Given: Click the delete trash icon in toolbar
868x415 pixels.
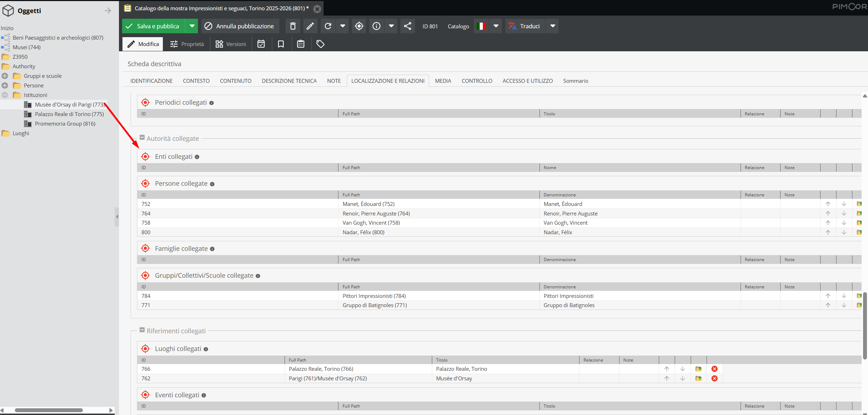Looking at the screenshot, I should coord(293,26).
